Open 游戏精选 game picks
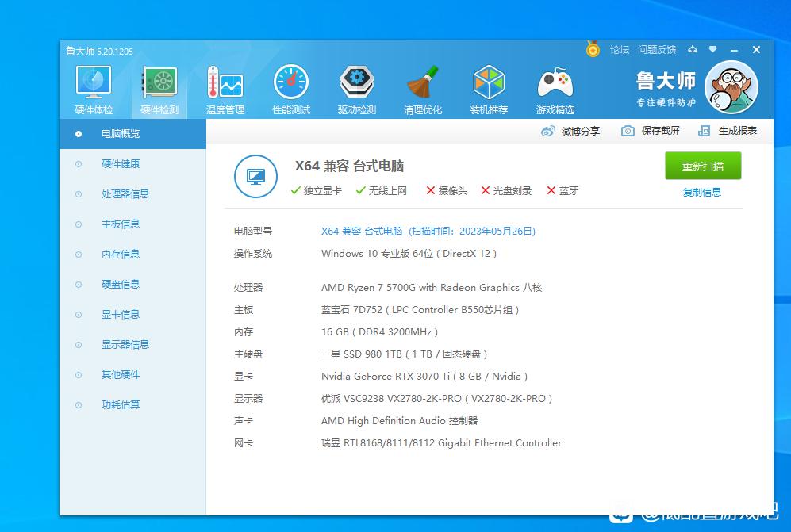Viewport: 791px width, 532px height. [x=555, y=90]
